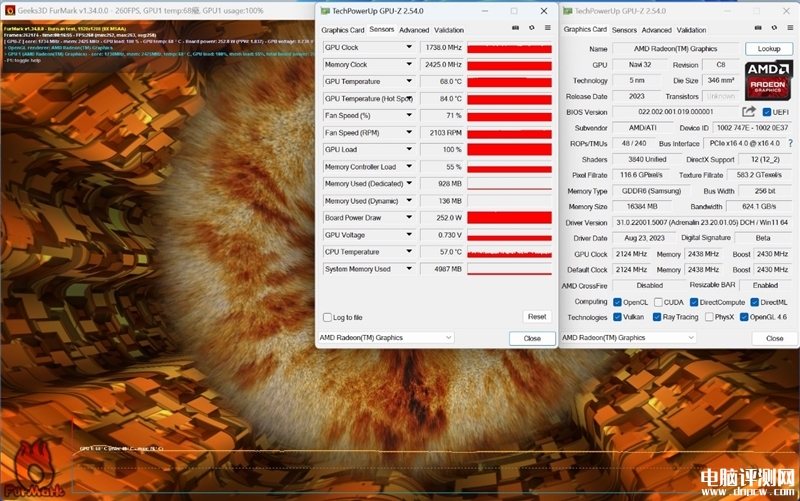Open the Board Power Draw sensor dropdown
Screen dimensions: 800x501
pyautogui.click(x=409, y=217)
